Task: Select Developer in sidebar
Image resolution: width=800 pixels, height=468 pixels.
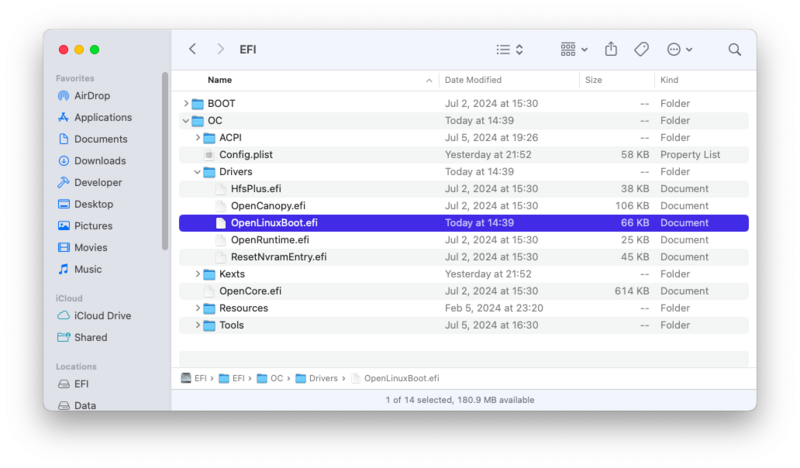Action: pos(90,183)
